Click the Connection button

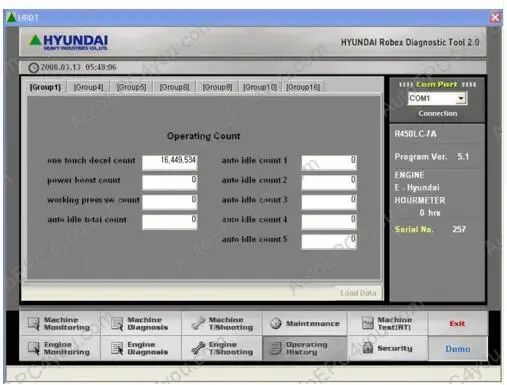tap(438, 113)
